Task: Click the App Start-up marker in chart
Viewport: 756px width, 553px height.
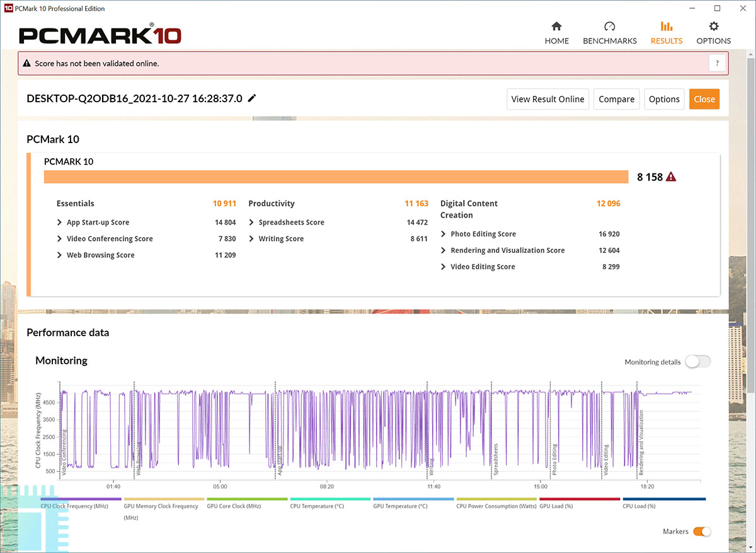Action: tap(280, 459)
